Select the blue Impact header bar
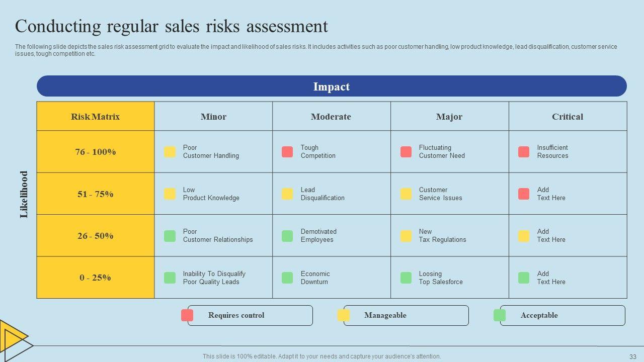The width and height of the screenshot is (644, 362). [332, 86]
